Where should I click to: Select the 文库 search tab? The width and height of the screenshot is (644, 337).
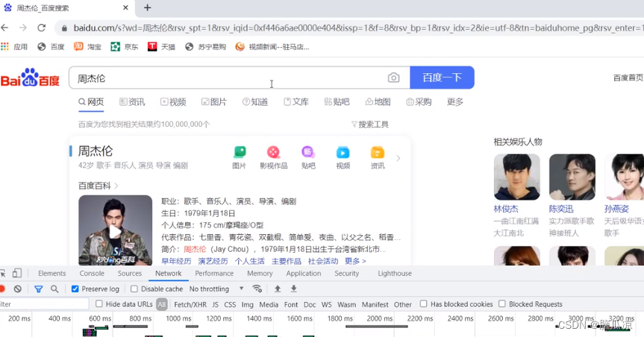tap(296, 102)
